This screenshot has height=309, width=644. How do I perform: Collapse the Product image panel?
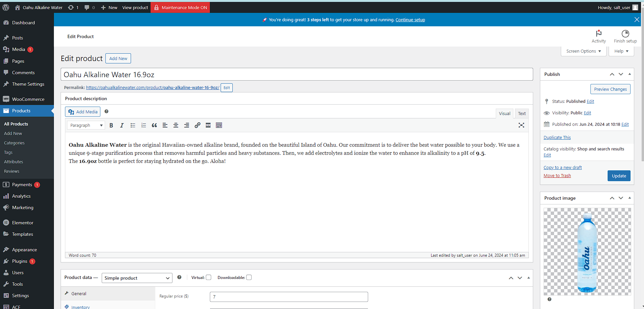(630, 198)
